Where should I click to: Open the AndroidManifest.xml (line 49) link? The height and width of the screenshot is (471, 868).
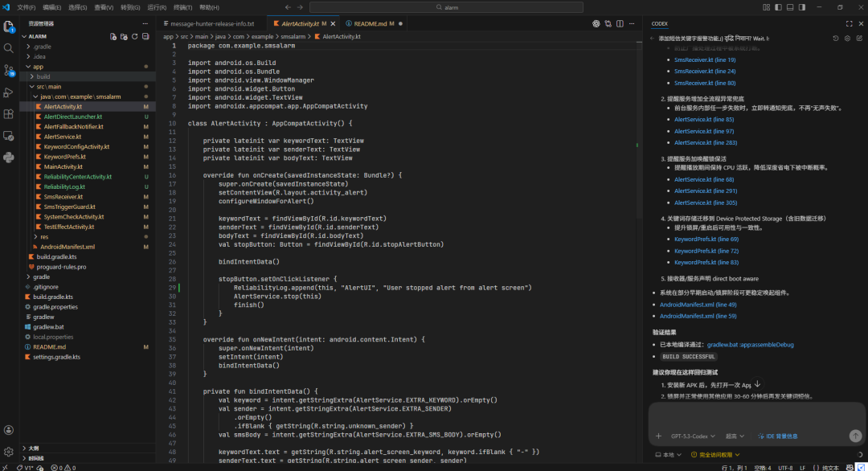point(698,305)
